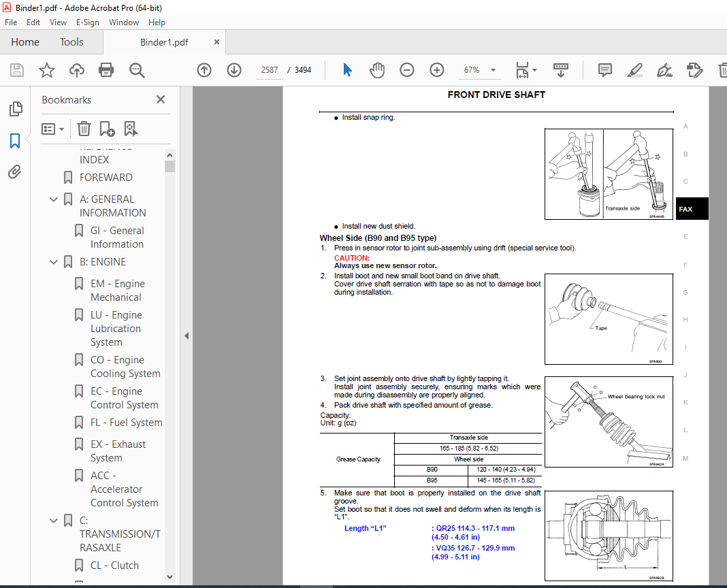The image size is (727, 588).
Task: Find the current bookmark
Action: pyautogui.click(x=131, y=129)
